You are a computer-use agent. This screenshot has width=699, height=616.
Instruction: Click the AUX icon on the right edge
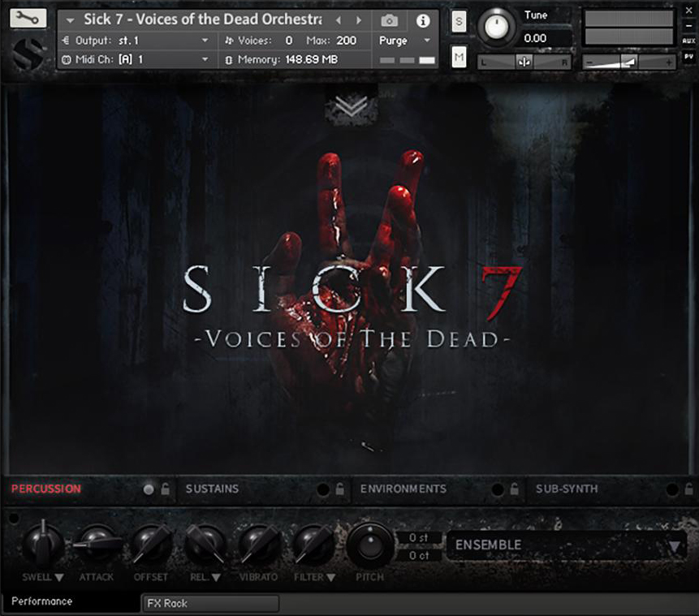pos(688,39)
